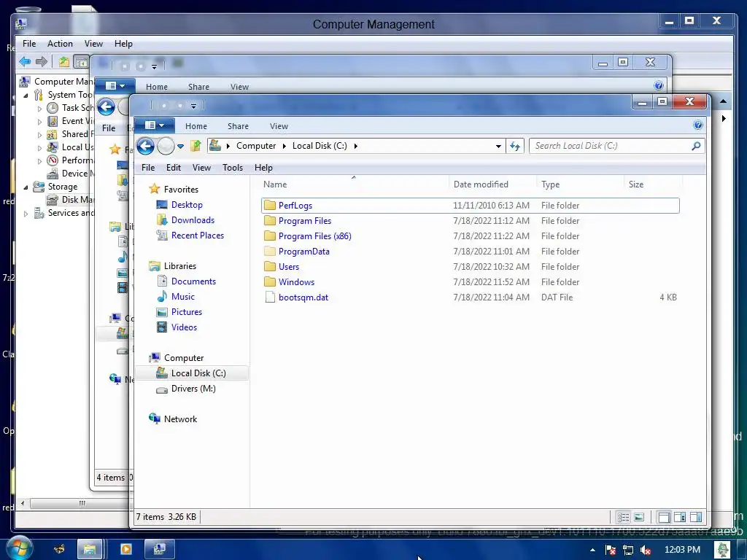Sort by the Name column header

click(x=354, y=184)
